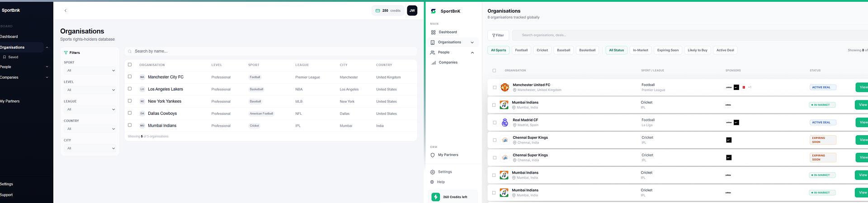Image resolution: width=868 pixels, height=203 pixels.
Task: Select the Mumbai Indians row checkbox in left table
Action: tap(130, 125)
